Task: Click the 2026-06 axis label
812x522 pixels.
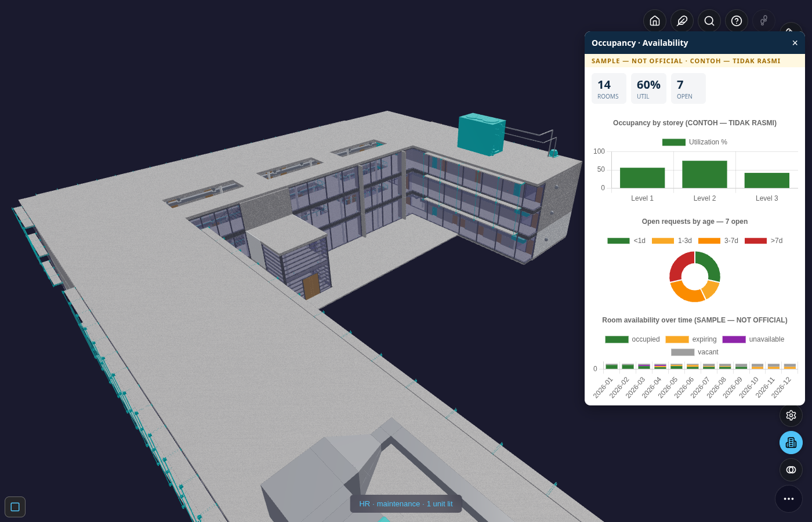Action: (684, 387)
